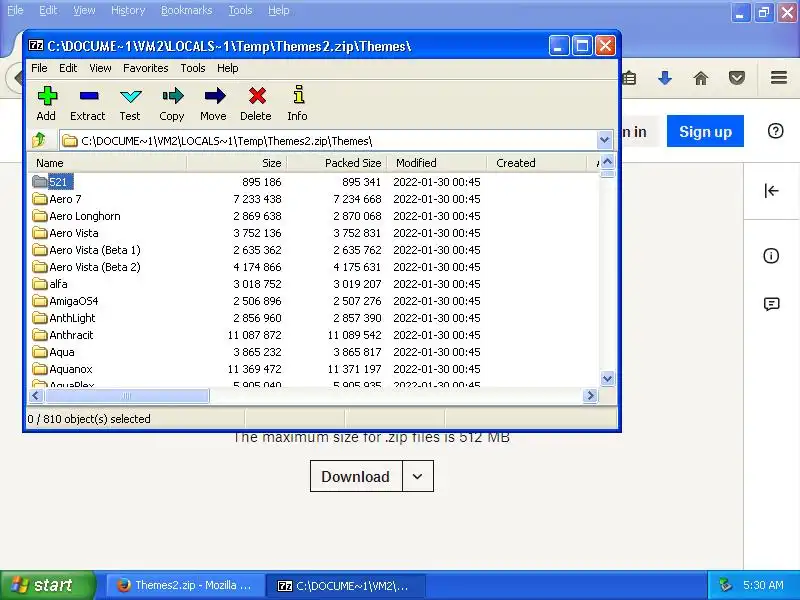This screenshot has height=600, width=800.
Task: Open the comments speech bubble icon
Action: [771, 305]
